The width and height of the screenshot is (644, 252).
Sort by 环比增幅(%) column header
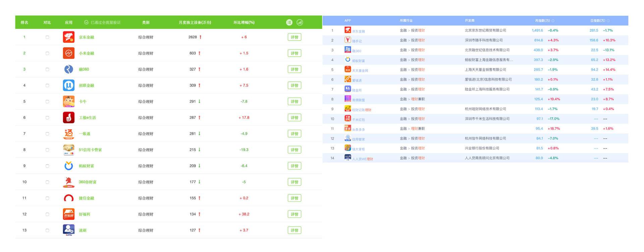tap(244, 22)
